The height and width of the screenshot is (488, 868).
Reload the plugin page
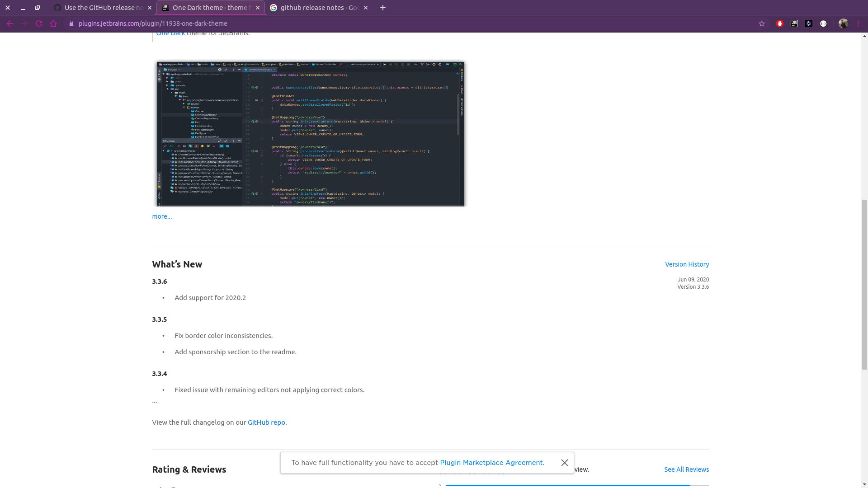(39, 23)
